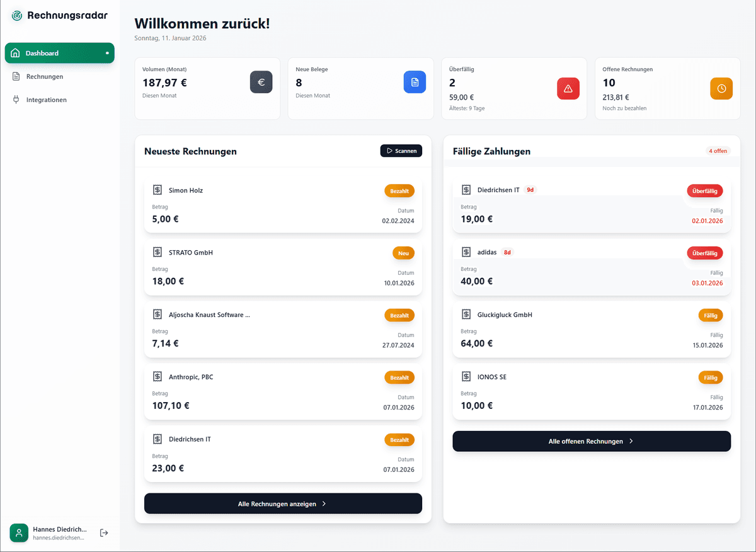Click the logout icon beside the user name
The height and width of the screenshot is (552, 756).
105,533
